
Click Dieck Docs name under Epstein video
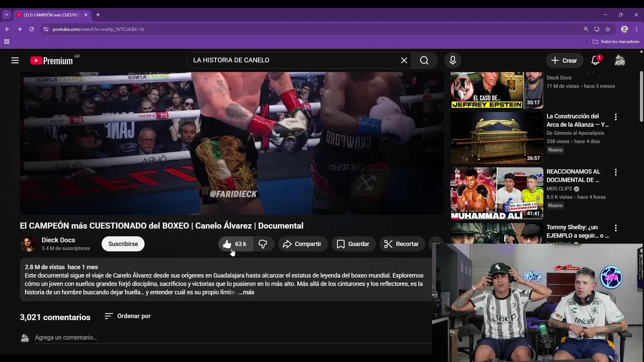tap(559, 78)
